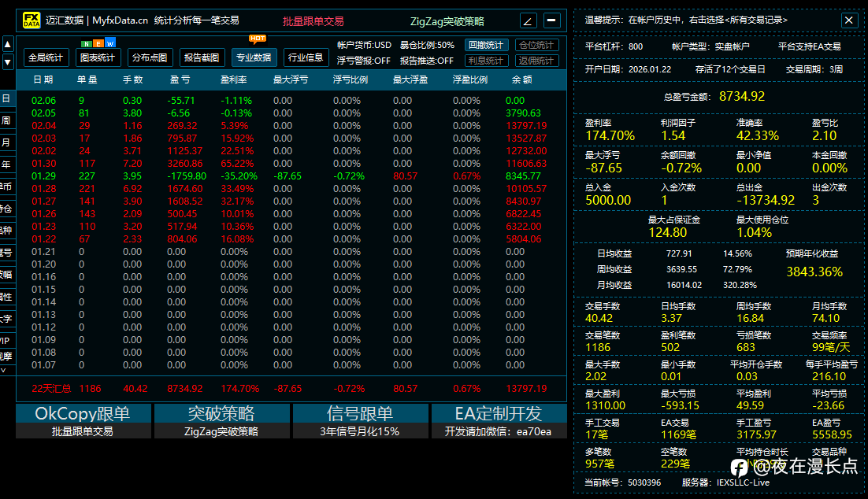This screenshot has width=868, height=499.
Task: Change the 叠合比例:50% ratio setting
Action: [x=428, y=45]
